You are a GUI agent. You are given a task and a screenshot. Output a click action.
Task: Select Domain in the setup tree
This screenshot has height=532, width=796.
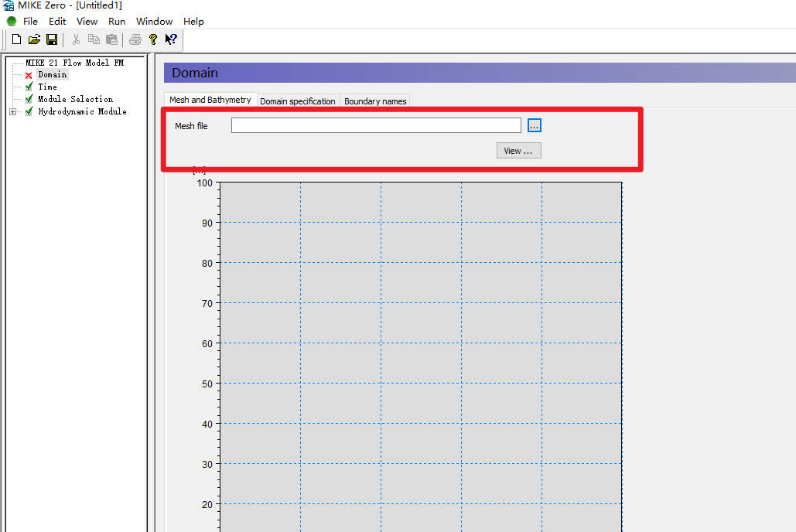pyautogui.click(x=52, y=75)
